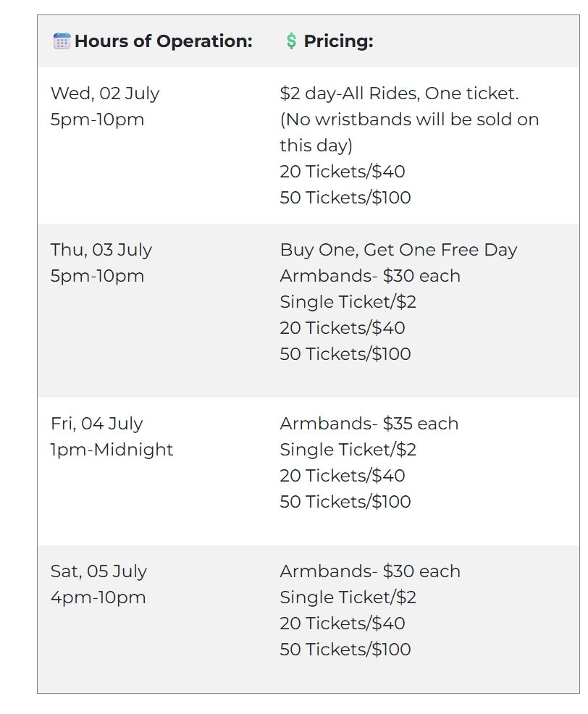The width and height of the screenshot is (588, 714).
Task: Click the Thu, 03 July date
Action: (x=101, y=250)
